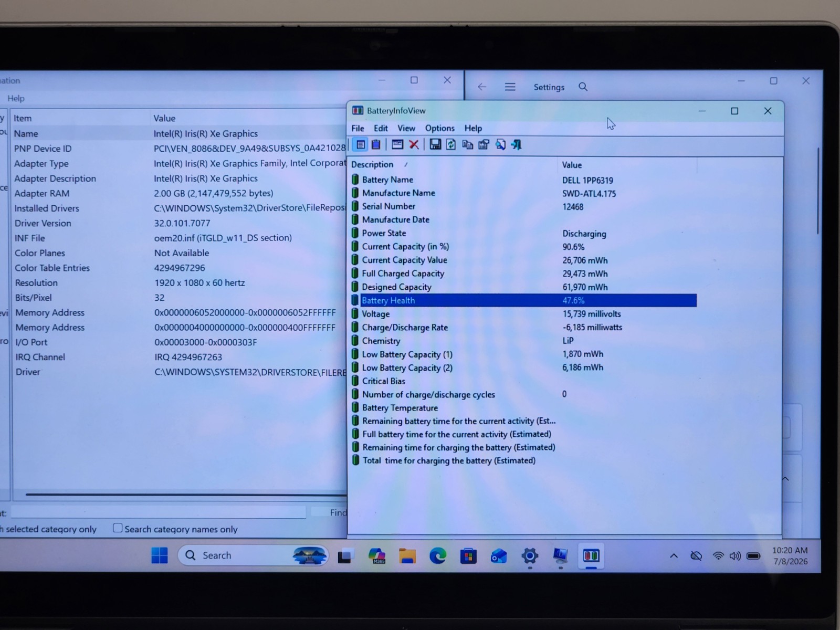Open BatteryInfoView Help menu
Image resolution: width=840 pixels, height=630 pixels.
click(x=472, y=128)
